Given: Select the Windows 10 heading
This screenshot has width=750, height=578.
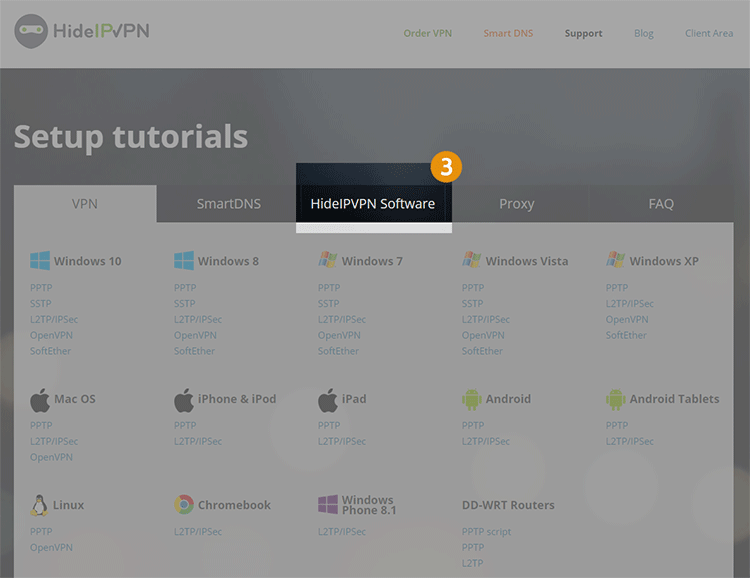Looking at the screenshot, I should point(88,261).
